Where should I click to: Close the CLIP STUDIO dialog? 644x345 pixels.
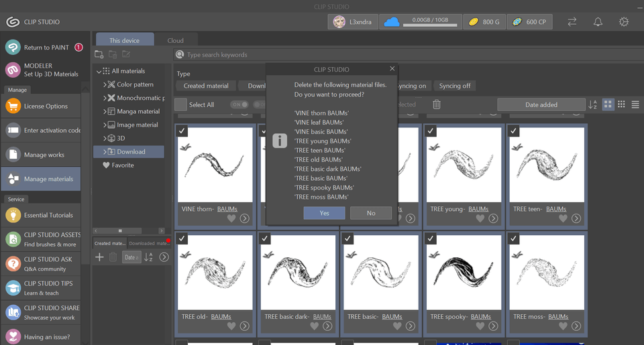pyautogui.click(x=392, y=68)
